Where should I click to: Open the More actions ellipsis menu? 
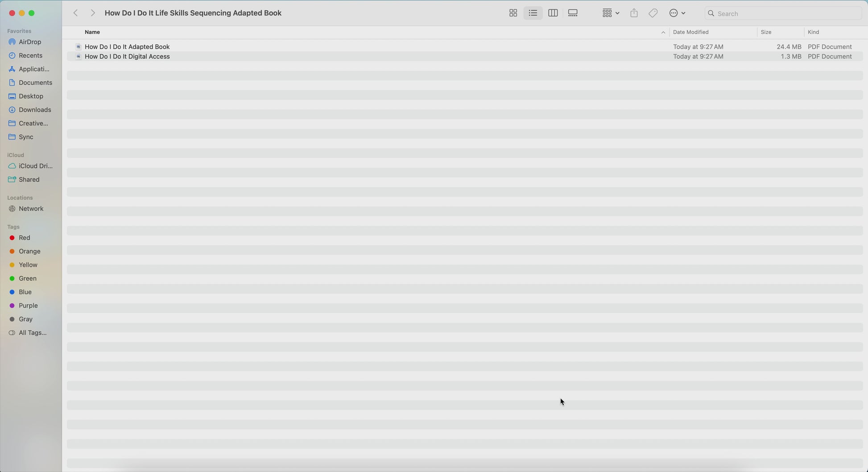coord(677,13)
